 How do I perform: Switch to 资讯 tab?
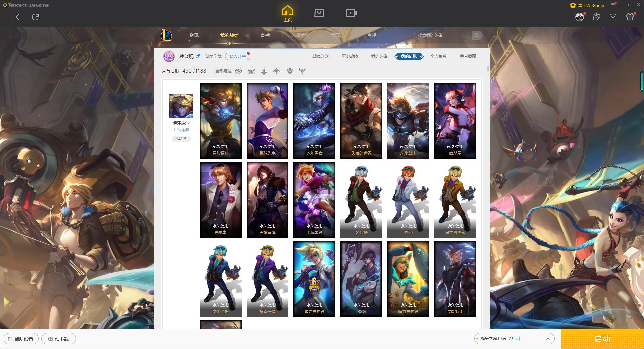194,35
